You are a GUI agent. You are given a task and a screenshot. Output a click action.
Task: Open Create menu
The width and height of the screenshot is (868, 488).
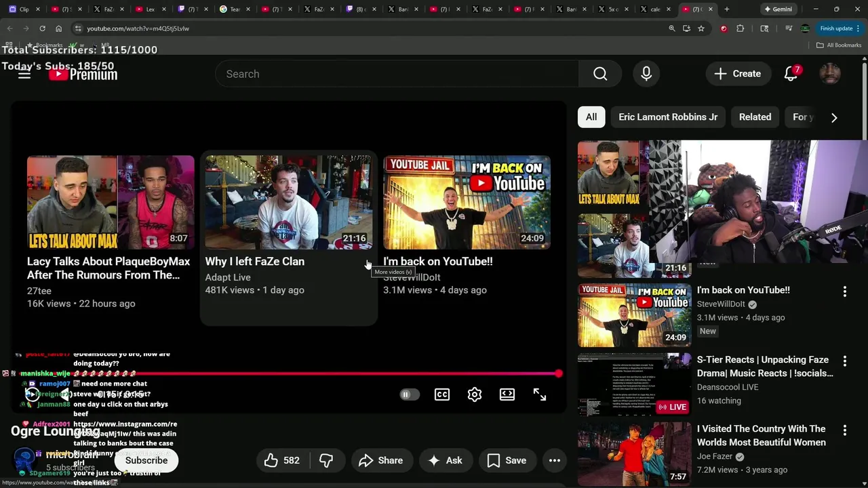tap(738, 74)
